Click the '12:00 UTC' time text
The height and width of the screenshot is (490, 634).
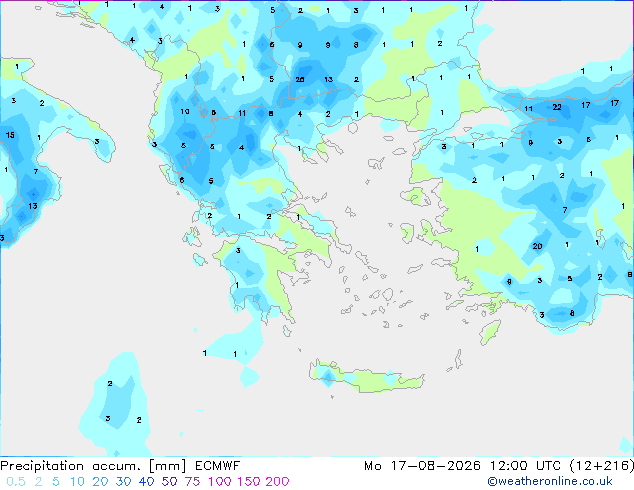(525, 466)
